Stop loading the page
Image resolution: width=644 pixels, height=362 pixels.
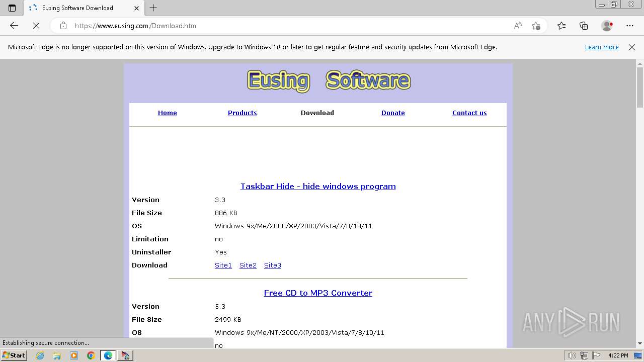(x=36, y=26)
